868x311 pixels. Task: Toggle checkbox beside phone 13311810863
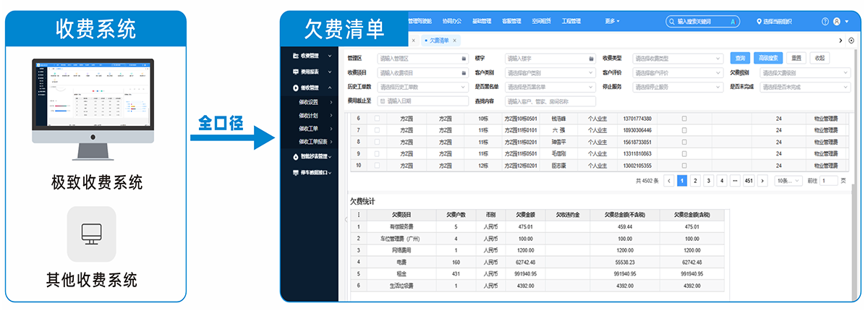[684, 153]
